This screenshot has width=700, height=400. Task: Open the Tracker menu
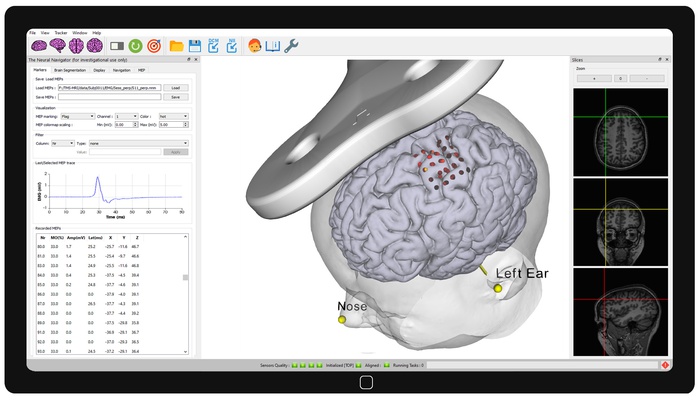tap(61, 33)
